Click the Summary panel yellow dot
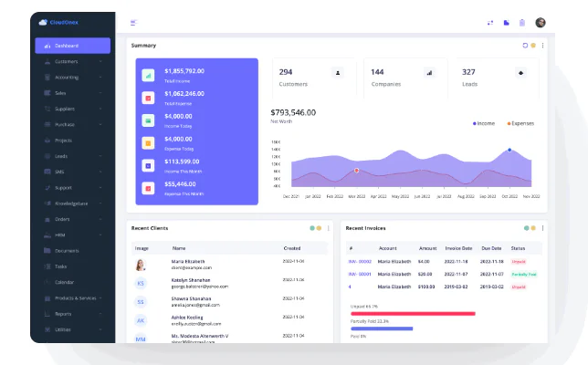 coord(533,46)
